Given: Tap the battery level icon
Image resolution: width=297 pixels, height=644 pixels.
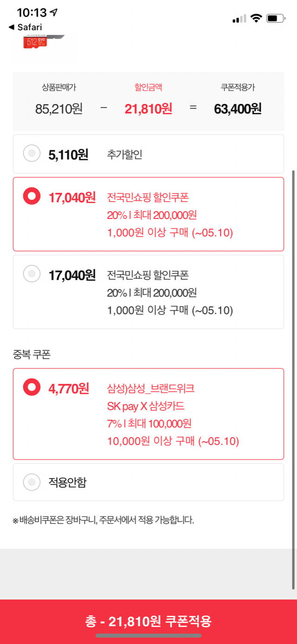Looking at the screenshot, I should pyautogui.click(x=277, y=19).
